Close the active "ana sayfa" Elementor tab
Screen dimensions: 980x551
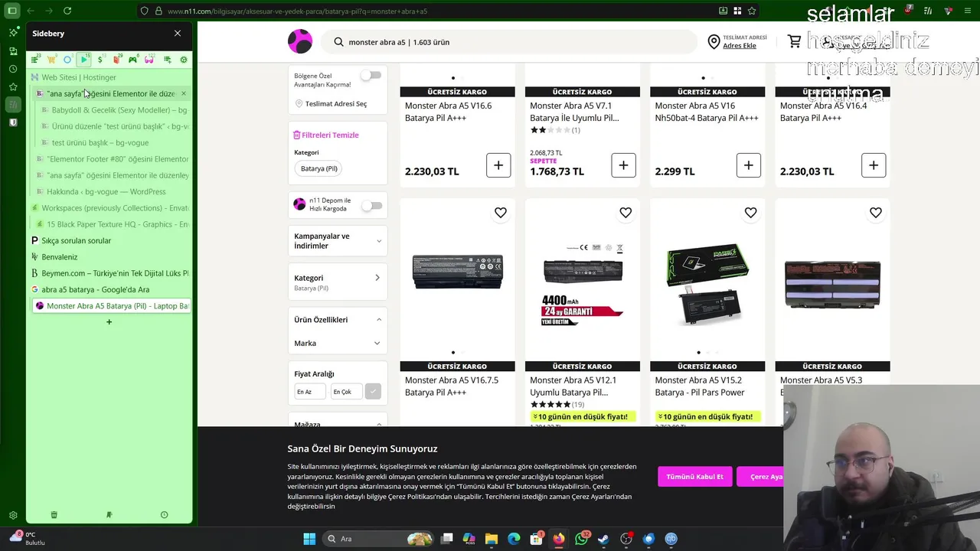pyautogui.click(x=184, y=93)
